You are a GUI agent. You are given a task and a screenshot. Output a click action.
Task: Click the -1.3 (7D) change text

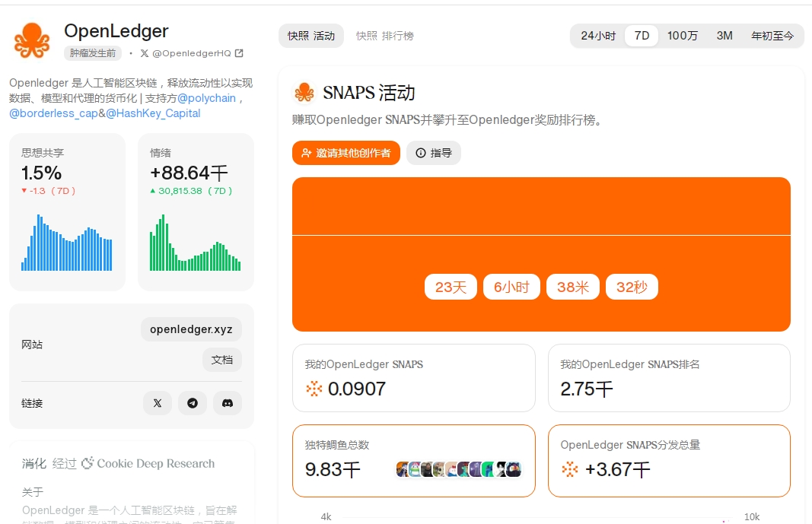point(48,191)
